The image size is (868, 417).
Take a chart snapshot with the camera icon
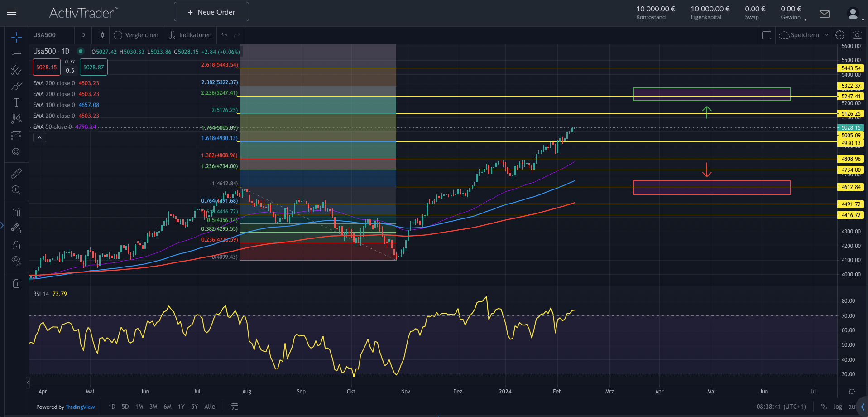857,34
